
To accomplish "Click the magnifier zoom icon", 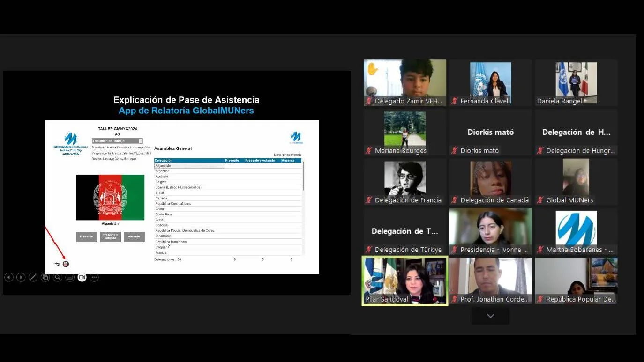I will tap(58, 277).
